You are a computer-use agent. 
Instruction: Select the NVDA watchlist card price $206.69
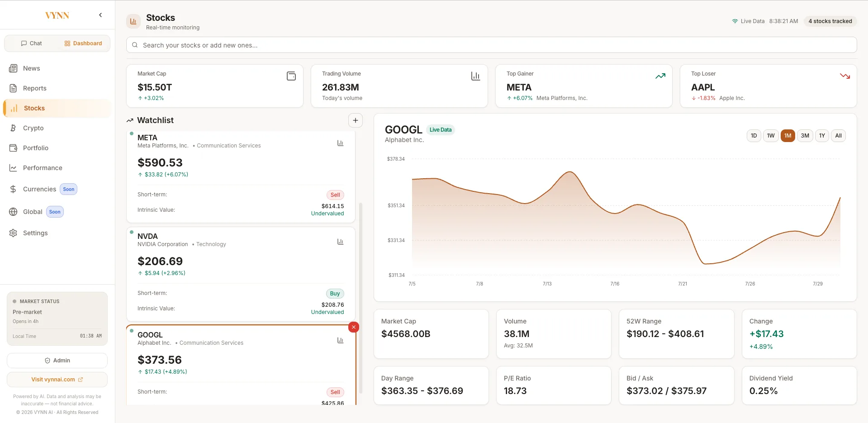(160, 261)
